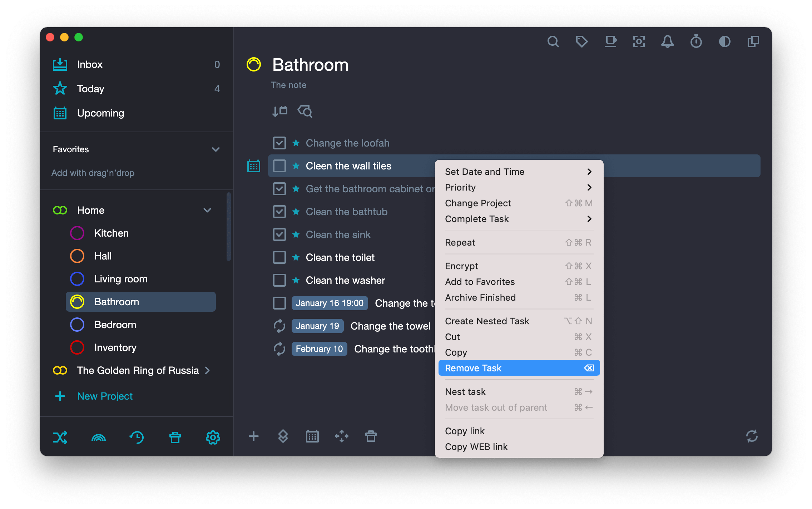Collapse the Home project group chevron

(207, 210)
